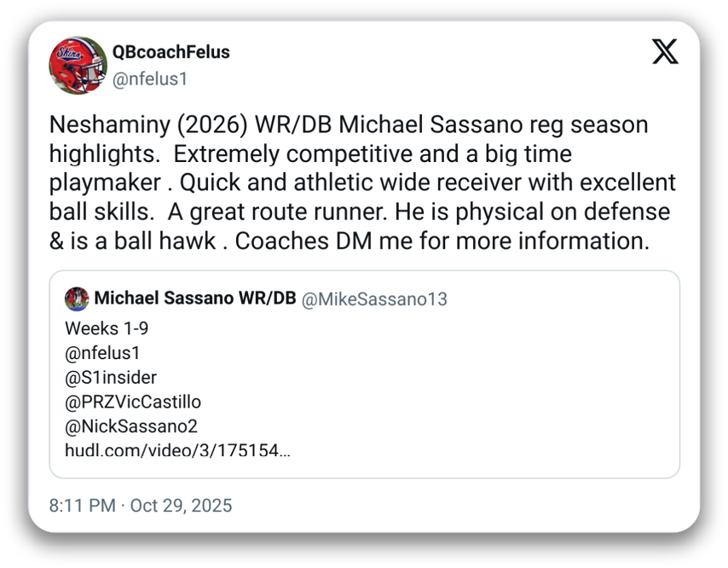Click the QBcoachFelus profile avatar
Viewport: 728px width, 568px height.
[x=77, y=66]
